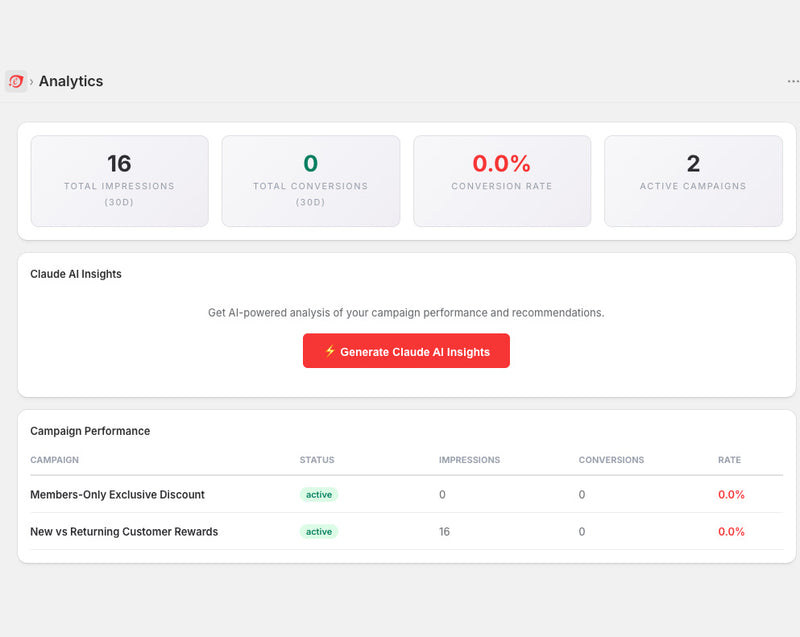
Task: Click 0.0% rate for Members-Only Exclusive Discount
Action: 731,494
